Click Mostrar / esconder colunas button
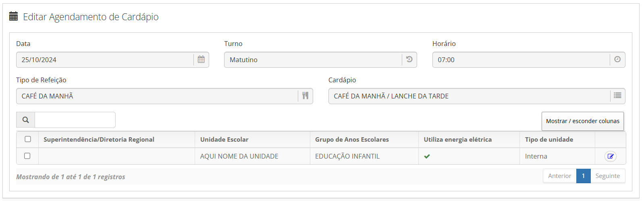 click(x=583, y=121)
